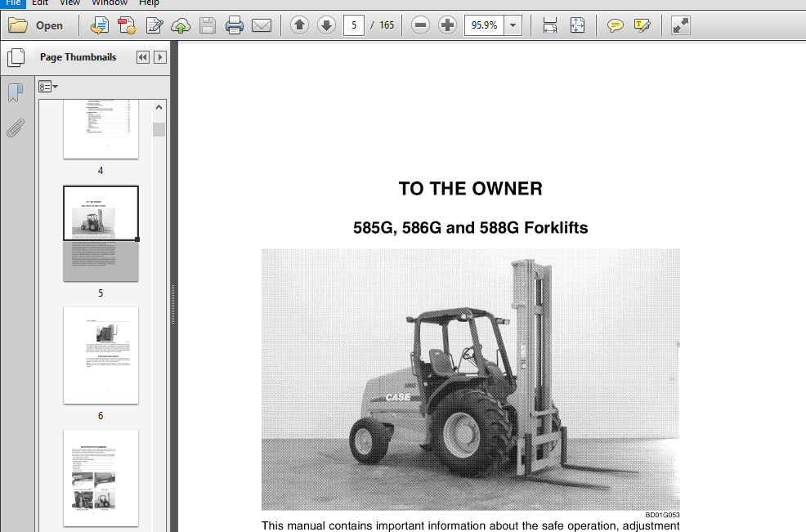The height and width of the screenshot is (532, 806).
Task: Click the Edit PDF pencil icon
Action: click(x=154, y=25)
